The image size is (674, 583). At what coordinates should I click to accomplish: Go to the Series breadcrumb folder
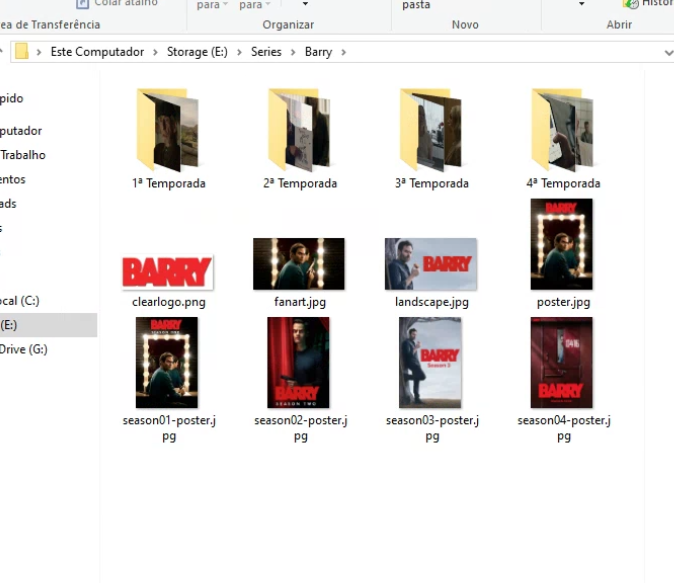point(266,52)
